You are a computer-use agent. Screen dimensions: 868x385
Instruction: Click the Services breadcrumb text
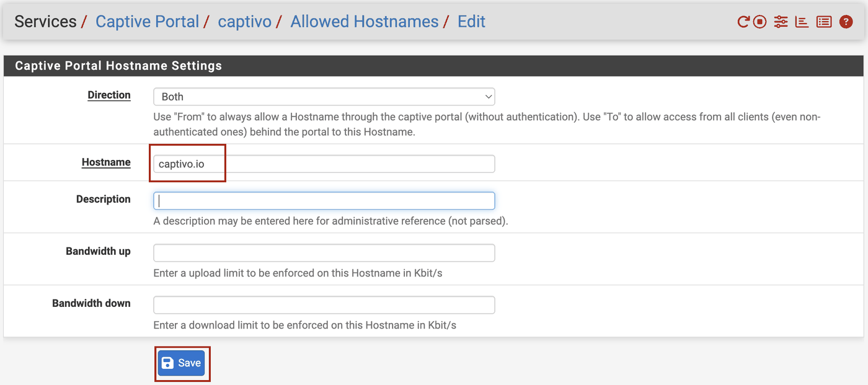[x=45, y=22]
